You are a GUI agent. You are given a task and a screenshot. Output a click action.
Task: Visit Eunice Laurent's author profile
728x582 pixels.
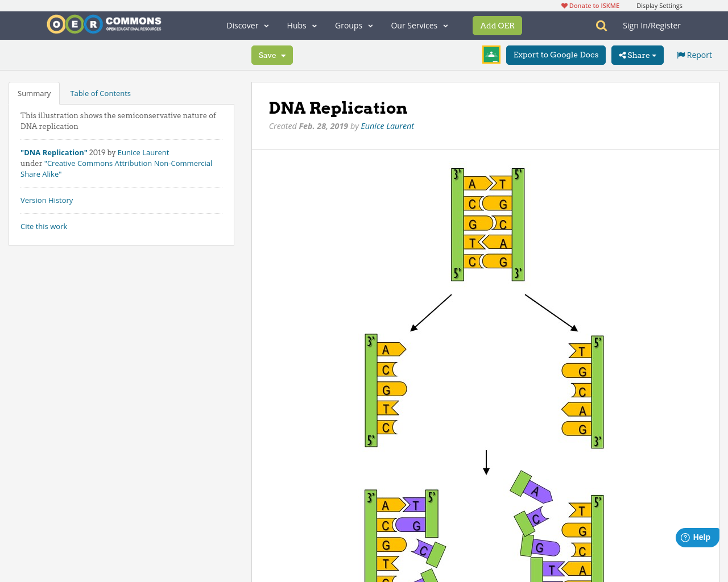(x=387, y=126)
